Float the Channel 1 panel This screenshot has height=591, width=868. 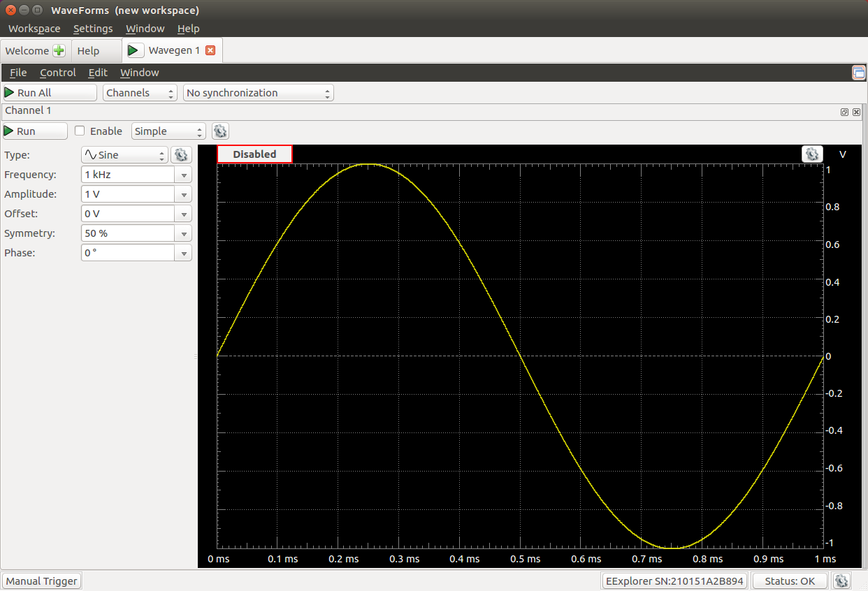click(844, 112)
